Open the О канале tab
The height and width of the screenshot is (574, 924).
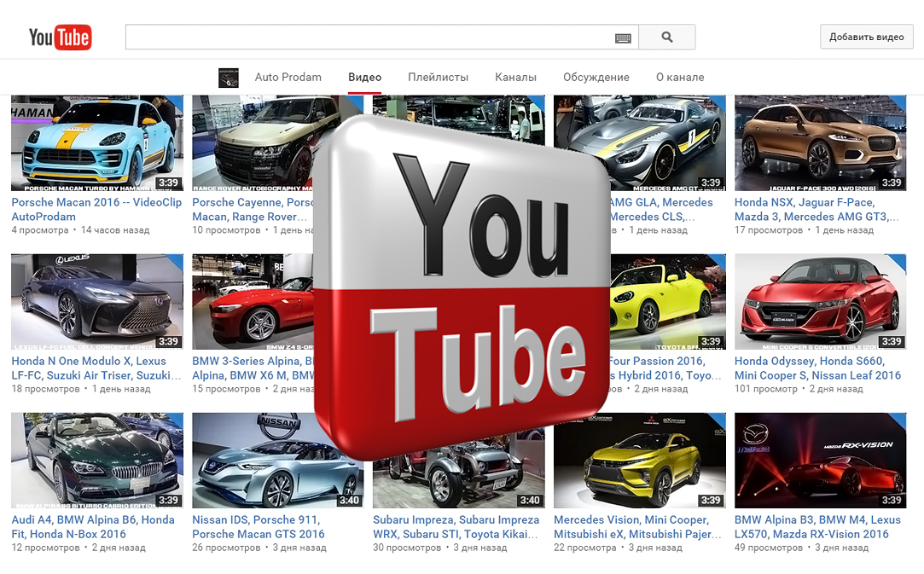[680, 78]
